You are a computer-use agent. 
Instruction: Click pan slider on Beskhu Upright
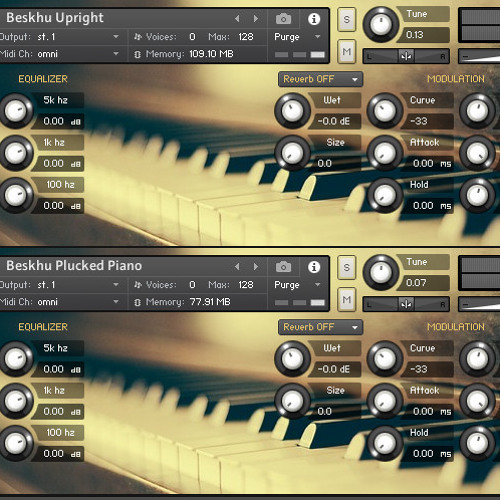pos(406,56)
